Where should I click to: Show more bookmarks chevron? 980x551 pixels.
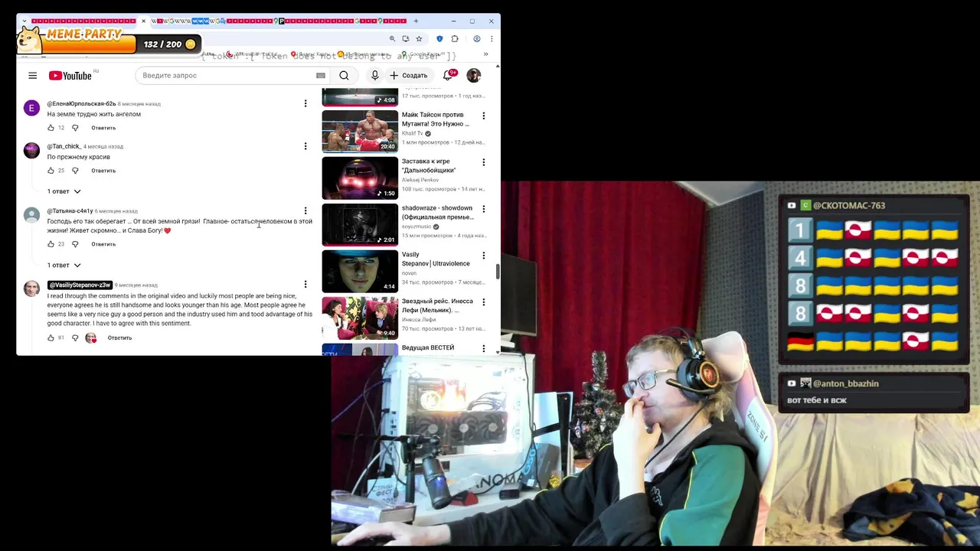[485, 54]
